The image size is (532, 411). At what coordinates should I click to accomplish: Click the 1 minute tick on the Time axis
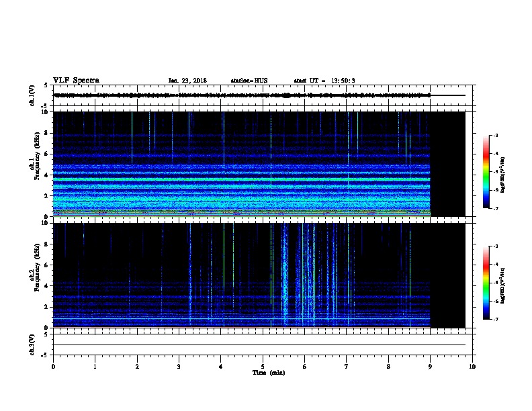95,367
